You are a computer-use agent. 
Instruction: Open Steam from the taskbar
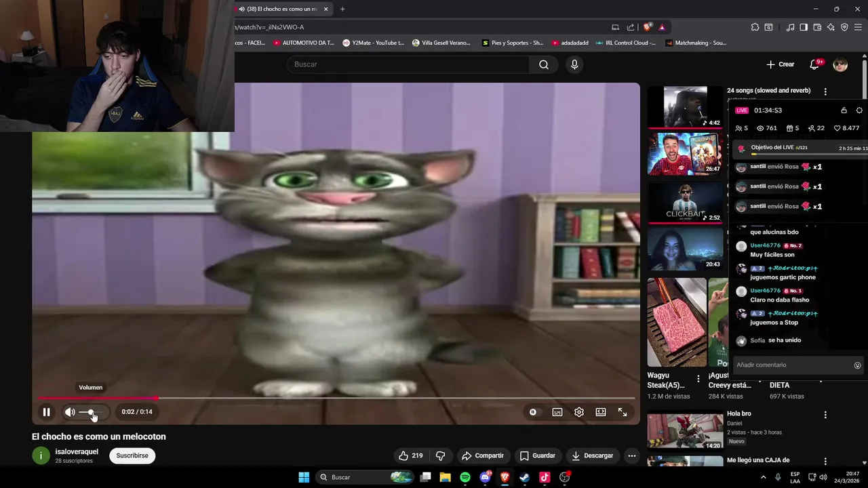tap(524, 477)
